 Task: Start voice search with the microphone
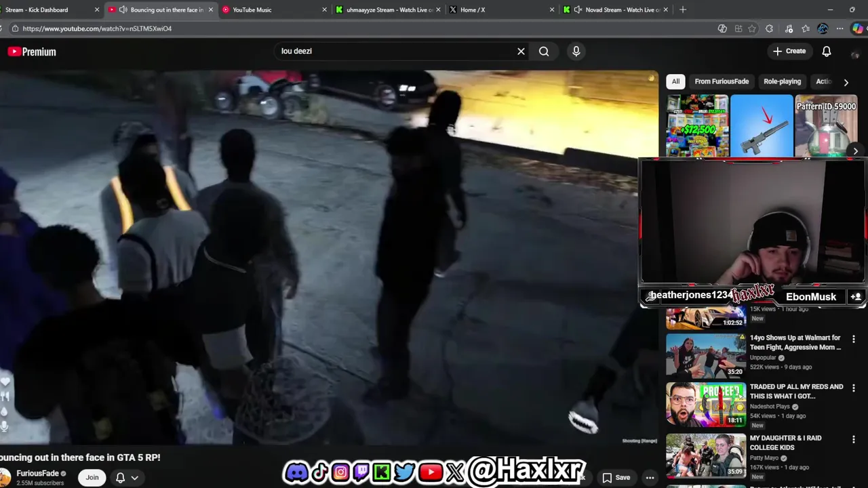point(576,52)
